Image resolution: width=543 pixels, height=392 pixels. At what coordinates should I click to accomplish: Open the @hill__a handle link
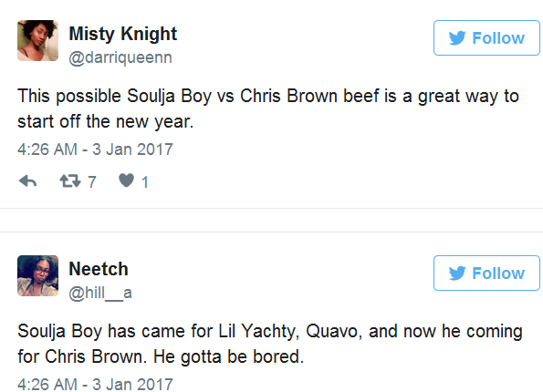[x=100, y=293]
